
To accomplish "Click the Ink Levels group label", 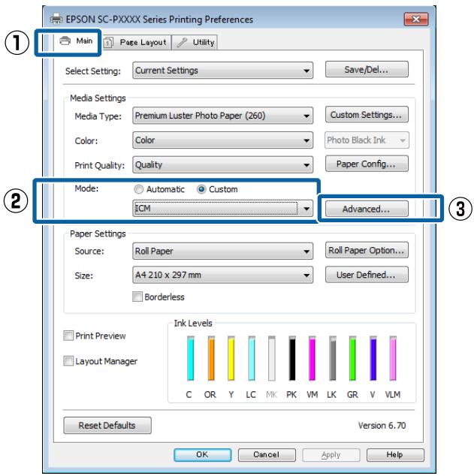I will [193, 323].
